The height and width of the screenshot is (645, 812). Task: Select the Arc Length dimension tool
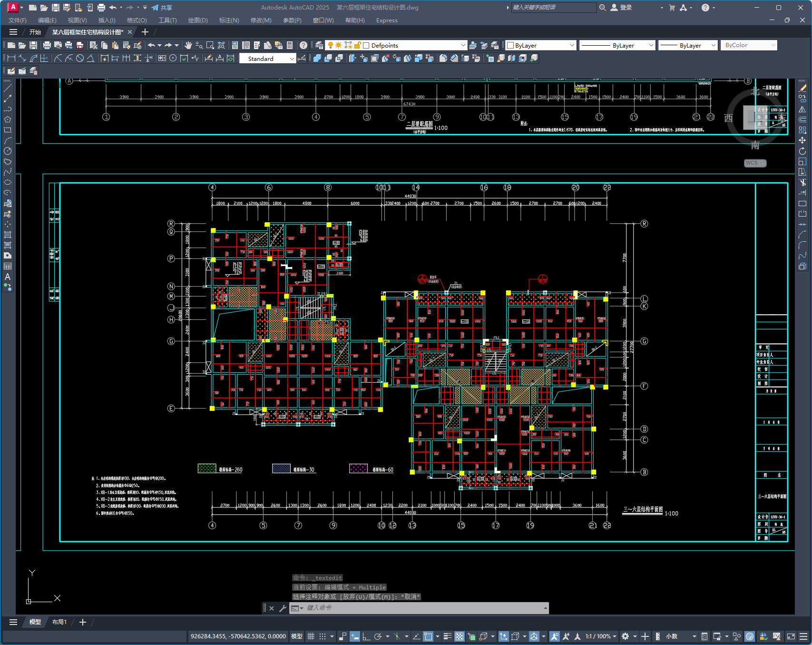33,58
